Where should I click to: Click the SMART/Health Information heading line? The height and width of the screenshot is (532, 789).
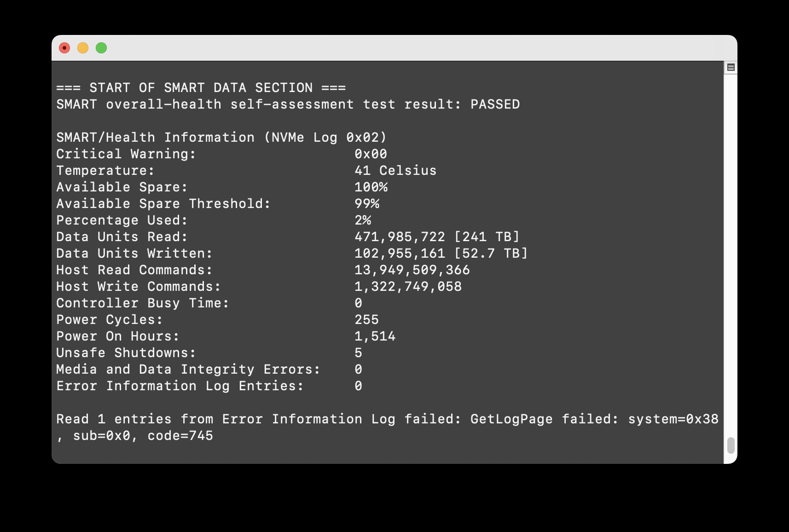pos(221,138)
